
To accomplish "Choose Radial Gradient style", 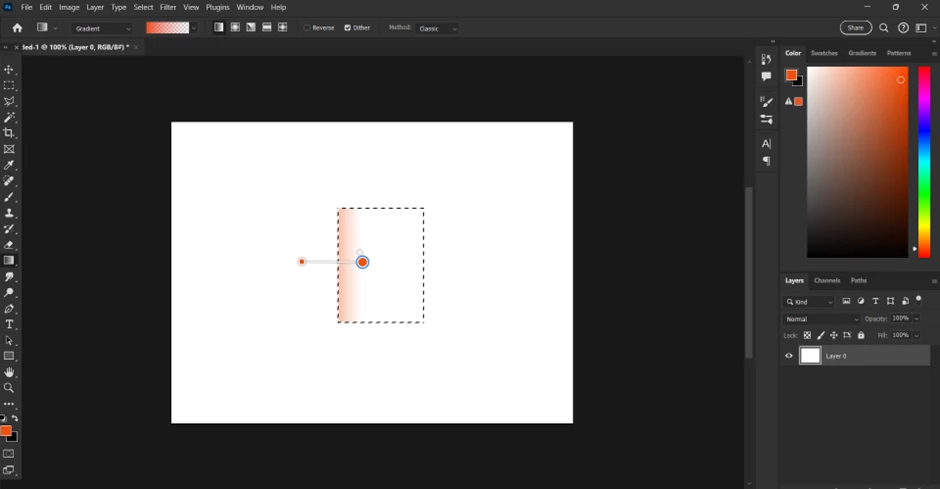I will coord(235,28).
